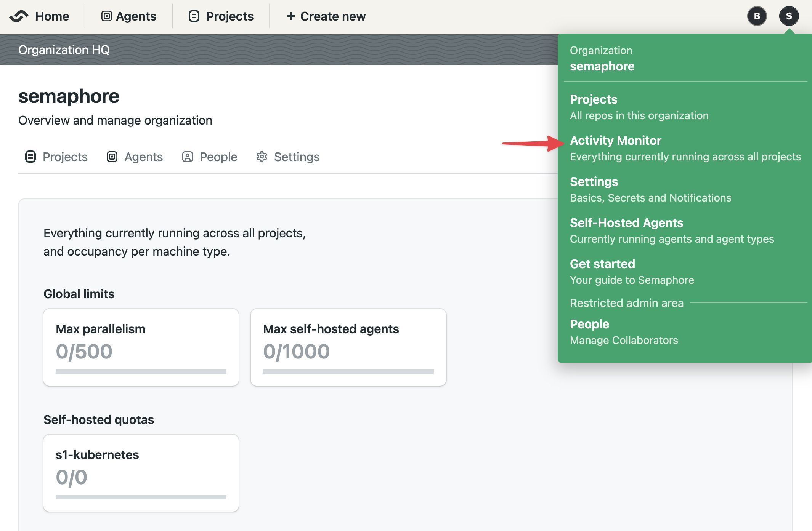The height and width of the screenshot is (531, 812).
Task: Click the Max parallelism card
Action: tap(141, 347)
